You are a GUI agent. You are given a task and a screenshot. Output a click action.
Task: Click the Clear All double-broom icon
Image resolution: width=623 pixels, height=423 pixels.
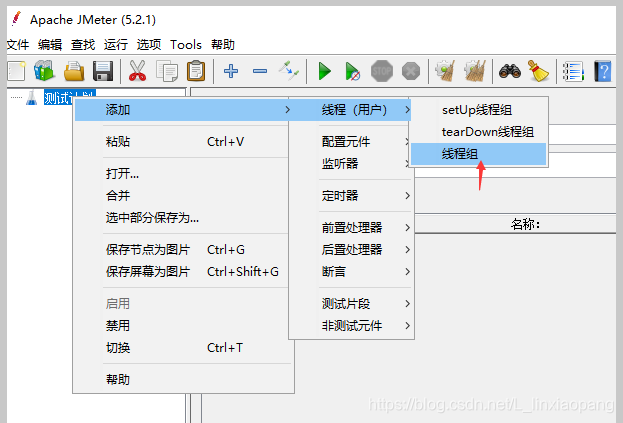(475, 71)
